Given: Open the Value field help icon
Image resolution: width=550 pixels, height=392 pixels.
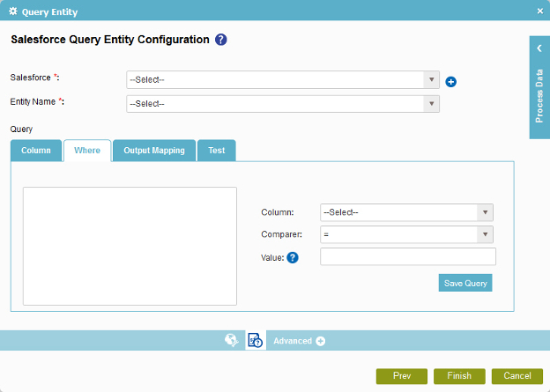Looking at the screenshot, I should [x=293, y=258].
